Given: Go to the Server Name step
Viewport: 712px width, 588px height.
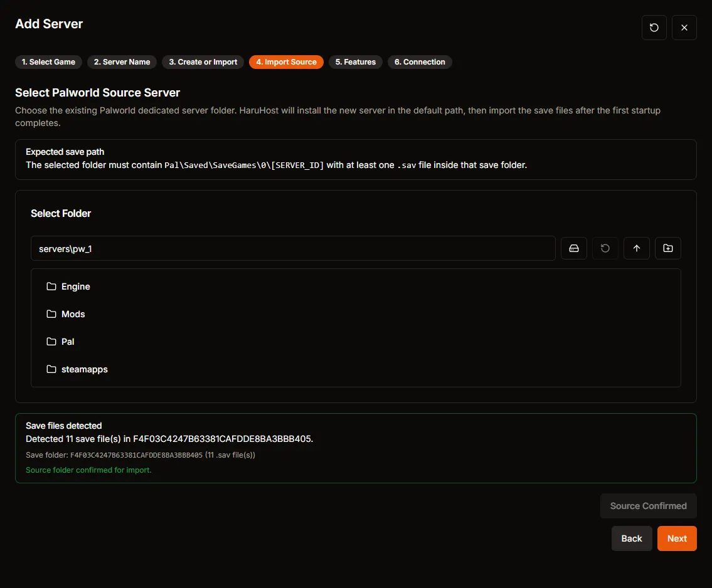Looking at the screenshot, I should point(122,61).
